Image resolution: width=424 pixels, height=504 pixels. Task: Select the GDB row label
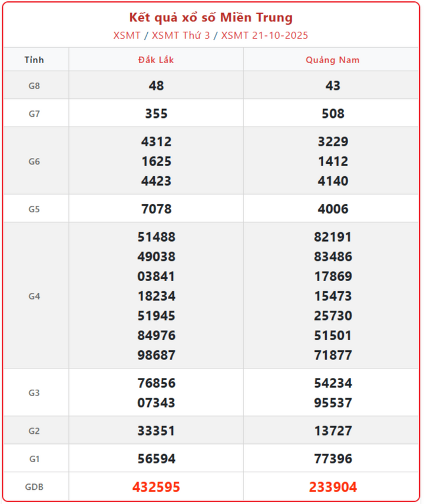click(34, 487)
